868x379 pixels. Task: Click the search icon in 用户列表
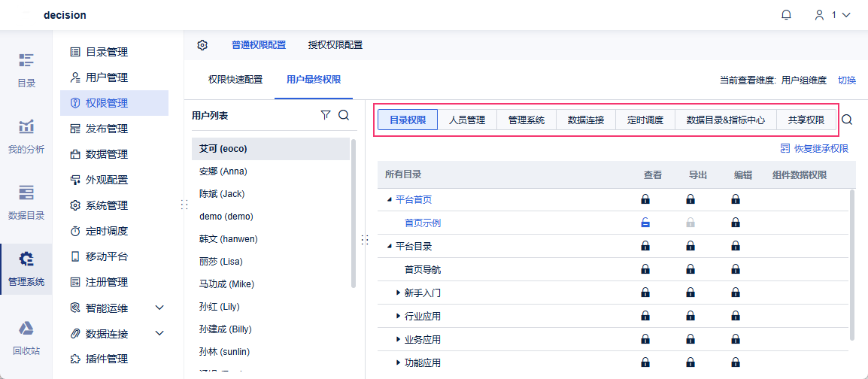344,115
